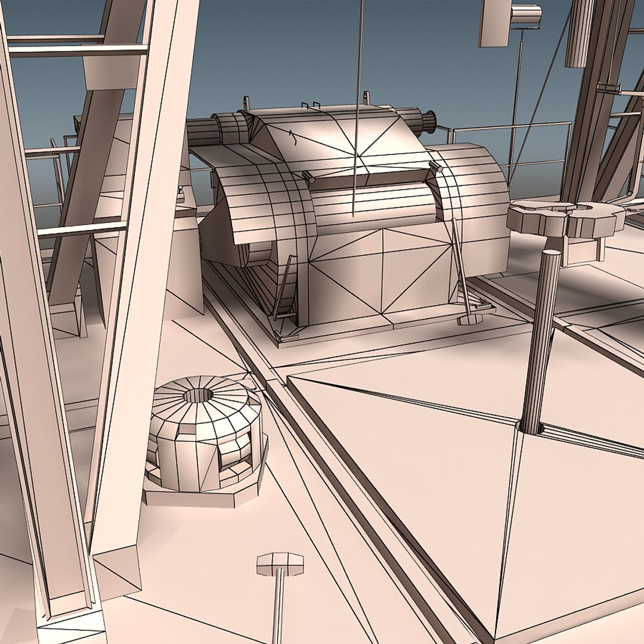The image size is (644, 644).
Task: Select the T-shaped handle in the foreground floor
Action: [280, 597]
